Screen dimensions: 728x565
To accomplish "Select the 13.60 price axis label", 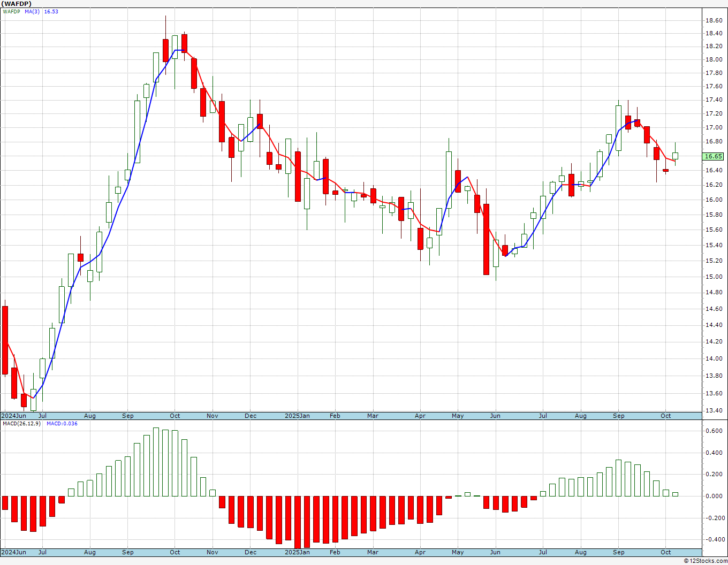I will pos(713,393).
